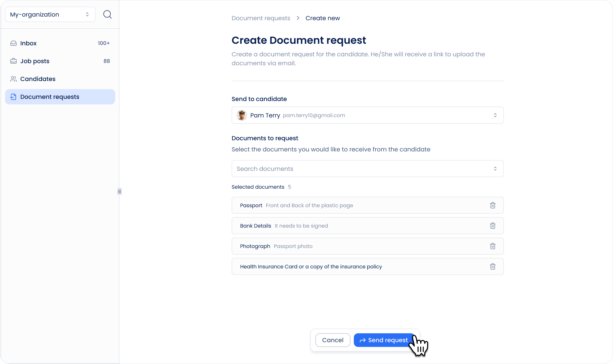Click Document requests breadcrumb link
Image resolution: width=613 pixels, height=364 pixels.
click(x=261, y=18)
